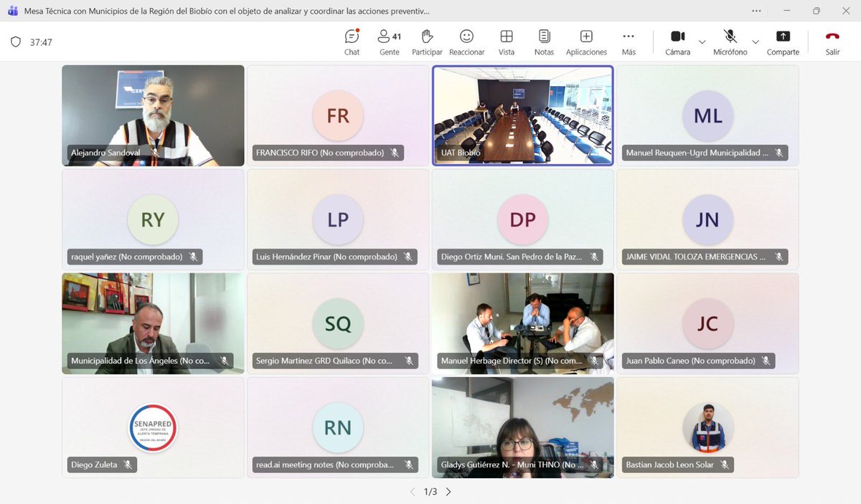The height and width of the screenshot is (504, 861).
Task: Change the layout with Vista
Action: (507, 42)
